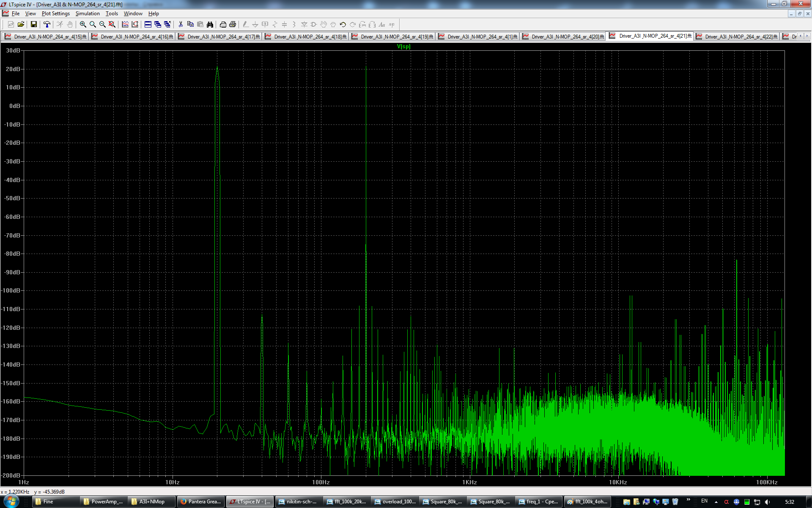Switch to the sr_4[17].fft tab
This screenshot has width=812, height=508.
click(219, 37)
